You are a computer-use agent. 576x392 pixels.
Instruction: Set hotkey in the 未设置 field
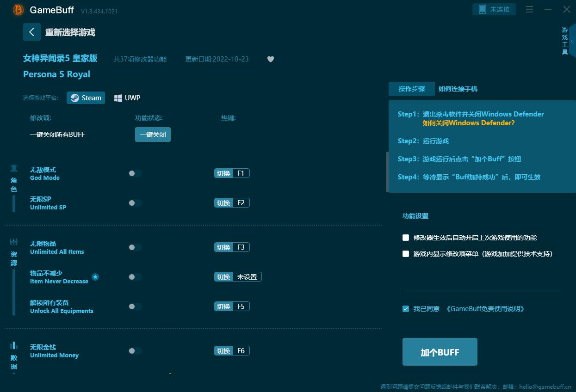pyautogui.click(x=247, y=277)
